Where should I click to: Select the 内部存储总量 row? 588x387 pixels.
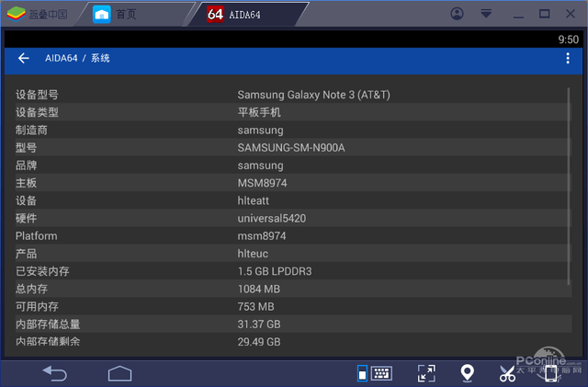click(293, 324)
